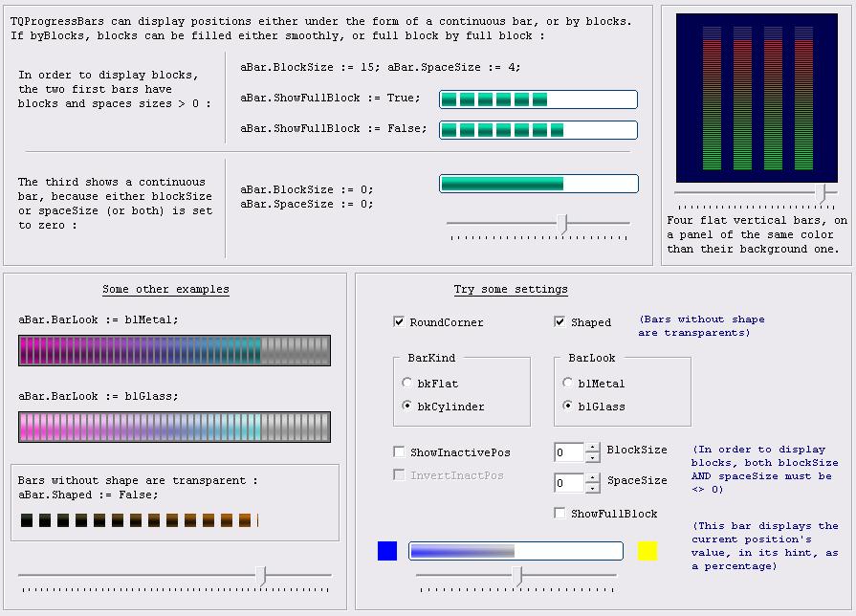The height and width of the screenshot is (616, 856).
Task: Click the blue glass progress bar between swatches
Action: (516, 551)
